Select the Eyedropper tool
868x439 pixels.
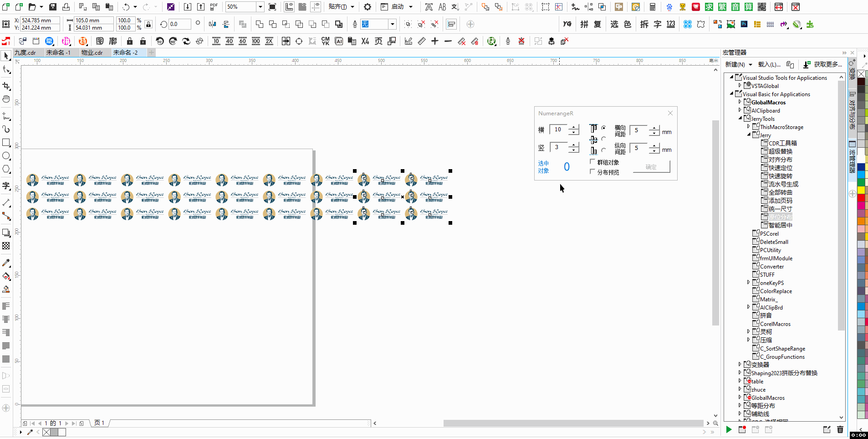[x=6, y=263]
